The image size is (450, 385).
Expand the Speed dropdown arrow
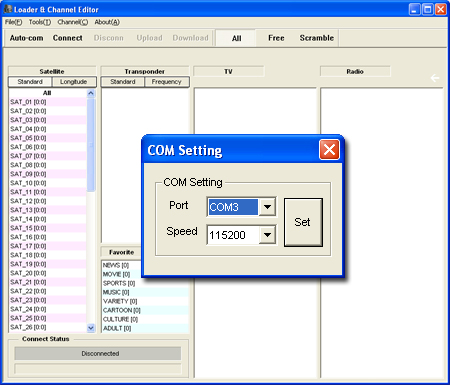[267, 235]
